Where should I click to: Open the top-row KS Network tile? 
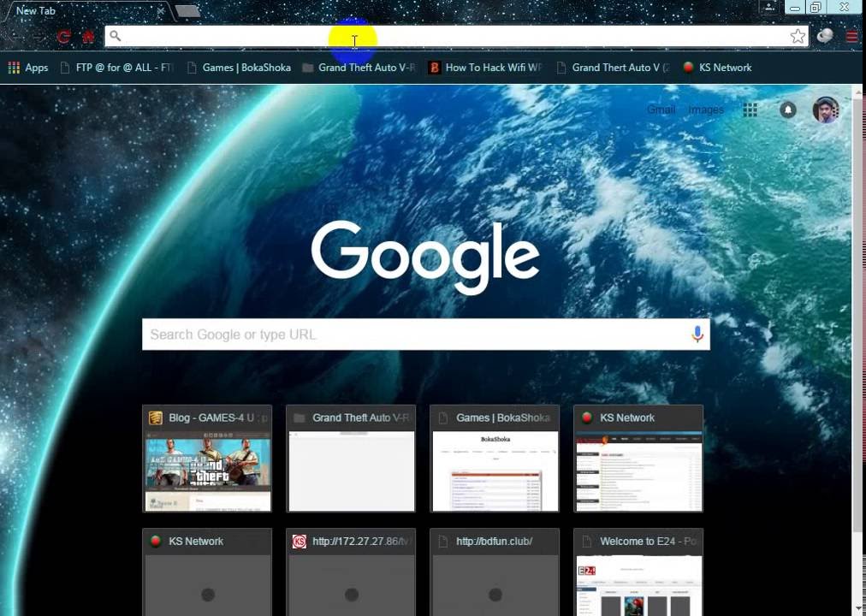pos(638,459)
